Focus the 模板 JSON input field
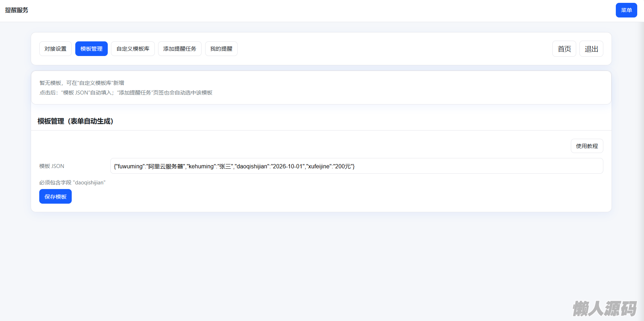This screenshot has width=644, height=321. 357,166
